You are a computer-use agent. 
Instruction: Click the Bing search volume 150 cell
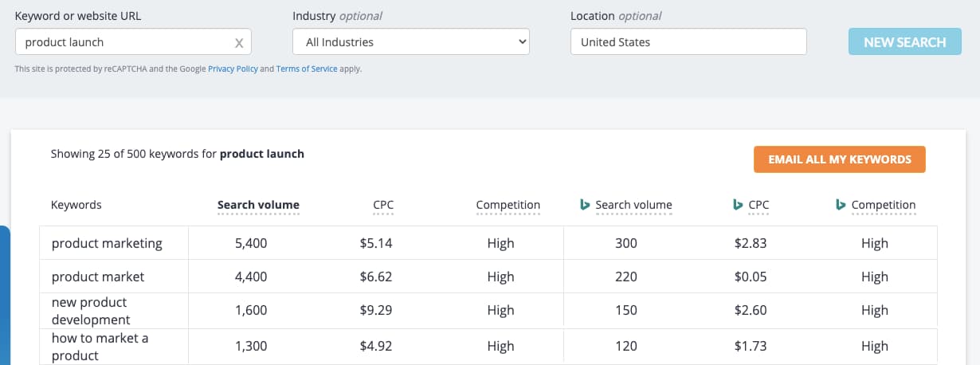click(626, 310)
